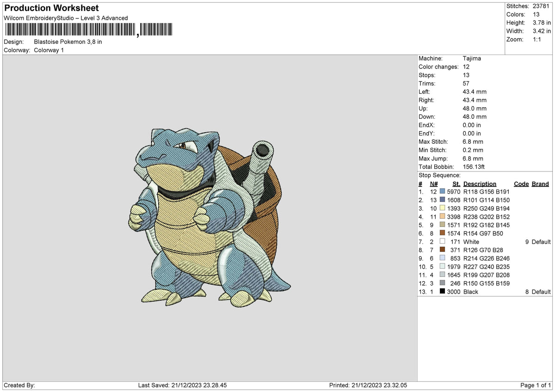This screenshot has height=392, width=555.
Task: Select description 'R118 G156 B191'
Action: pyautogui.click(x=487, y=191)
